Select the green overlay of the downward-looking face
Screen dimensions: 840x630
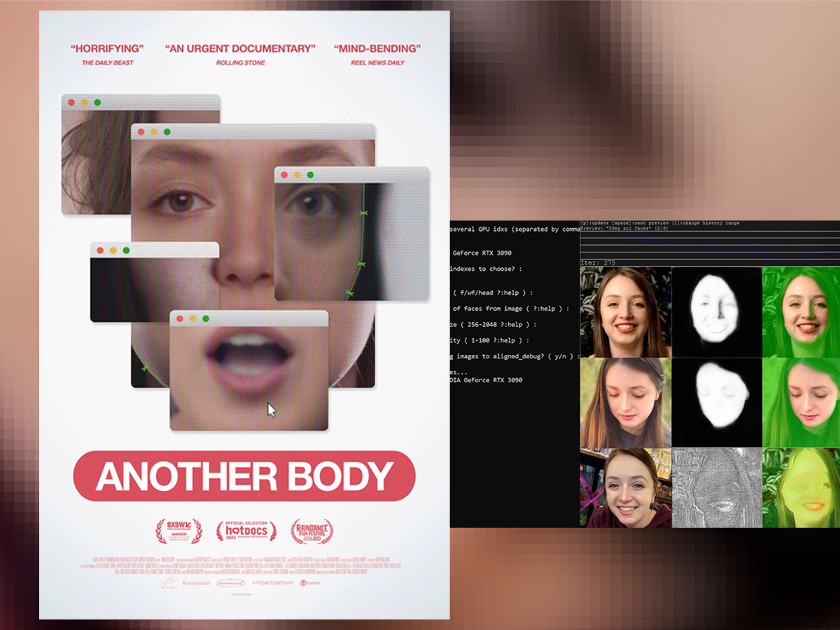click(x=801, y=403)
